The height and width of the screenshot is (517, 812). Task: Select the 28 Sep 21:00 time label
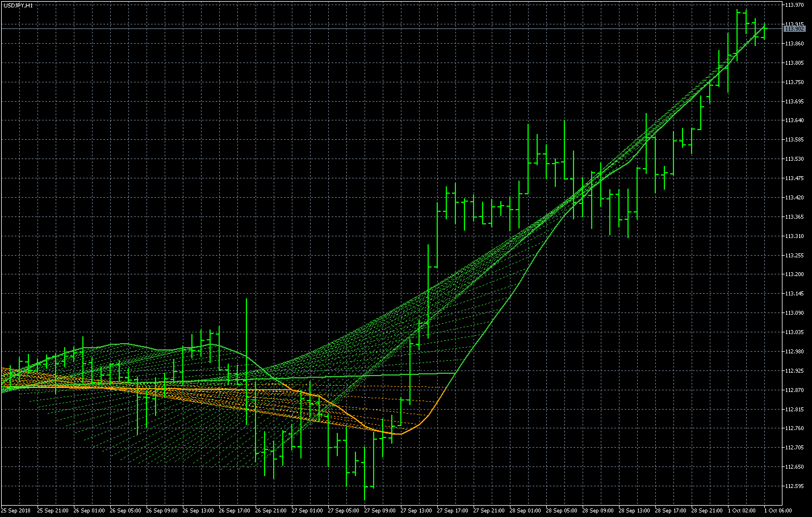click(x=707, y=511)
